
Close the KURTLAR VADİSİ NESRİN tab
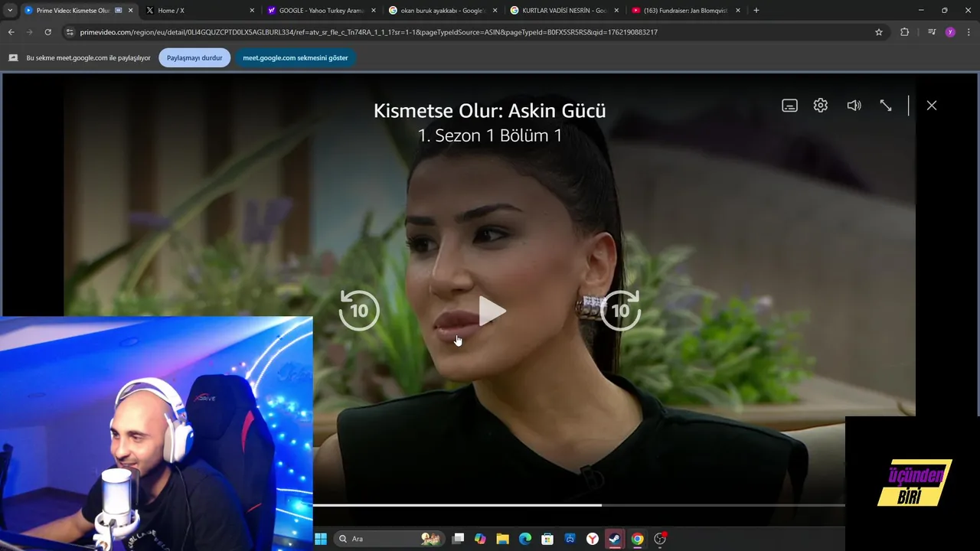(616, 11)
